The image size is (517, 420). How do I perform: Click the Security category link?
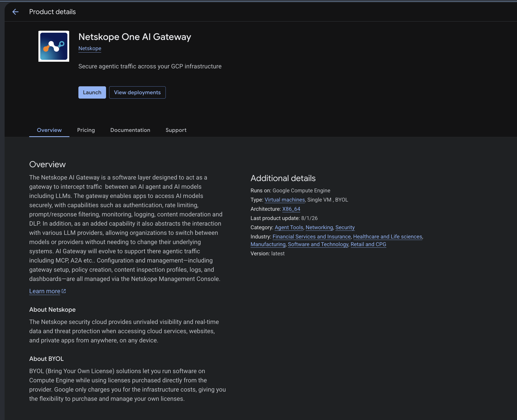tap(345, 227)
